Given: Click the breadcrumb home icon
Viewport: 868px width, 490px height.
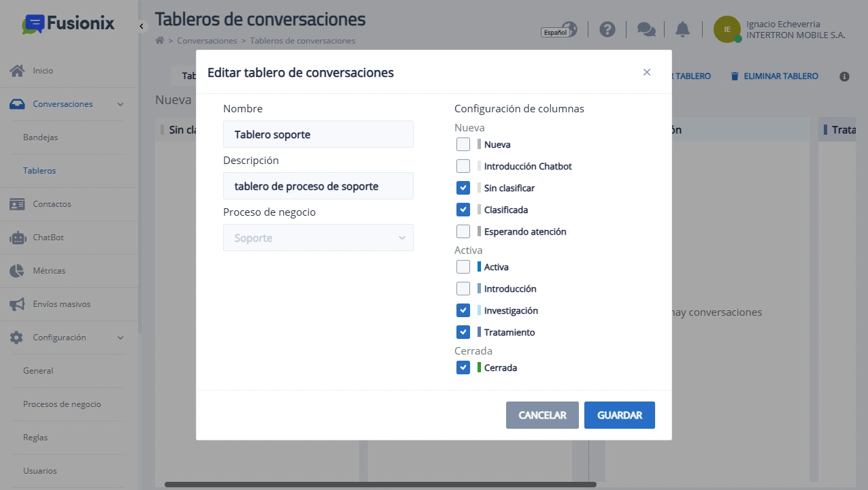Looking at the screenshot, I should (x=160, y=41).
